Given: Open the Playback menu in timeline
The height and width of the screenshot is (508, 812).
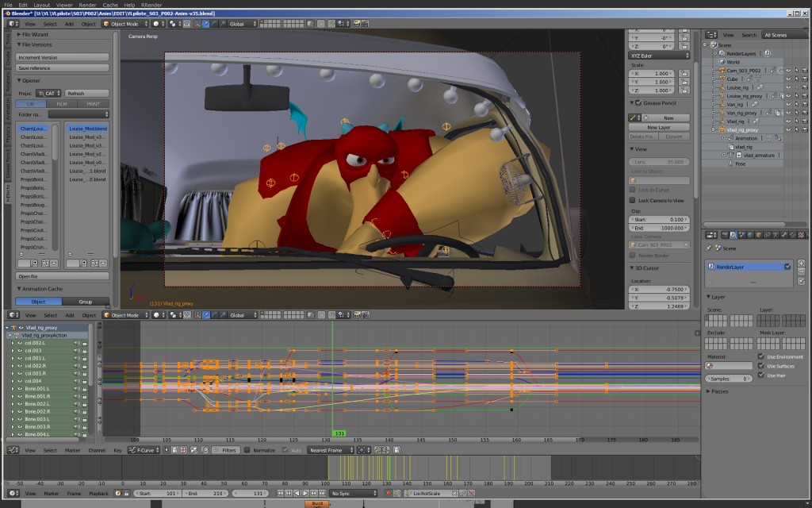Looking at the screenshot, I should point(98,493).
